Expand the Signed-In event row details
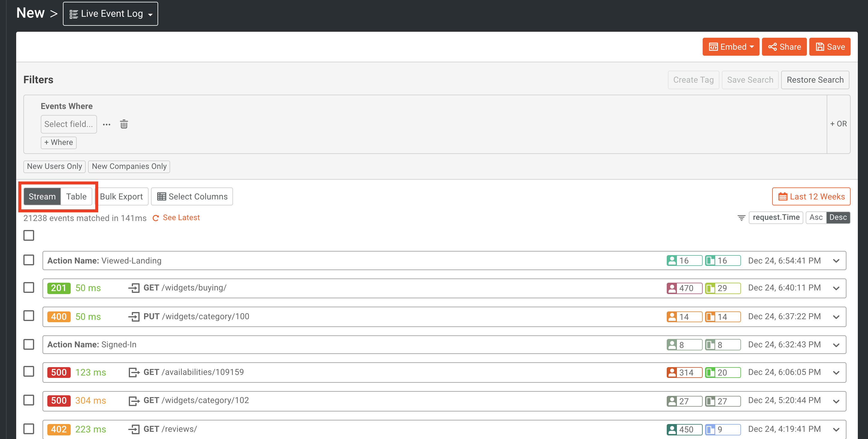 836,345
